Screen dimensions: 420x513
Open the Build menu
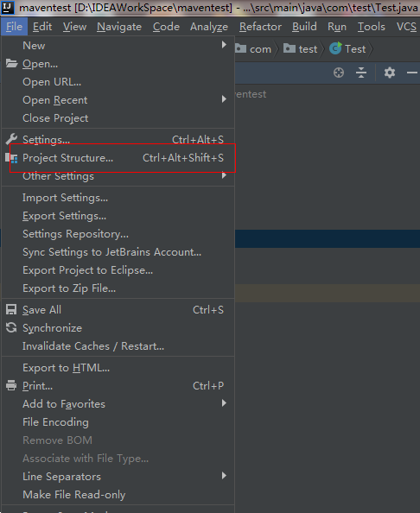click(x=304, y=27)
